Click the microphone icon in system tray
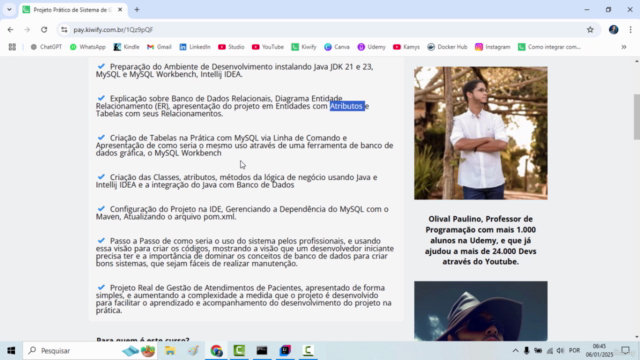 [527, 351]
